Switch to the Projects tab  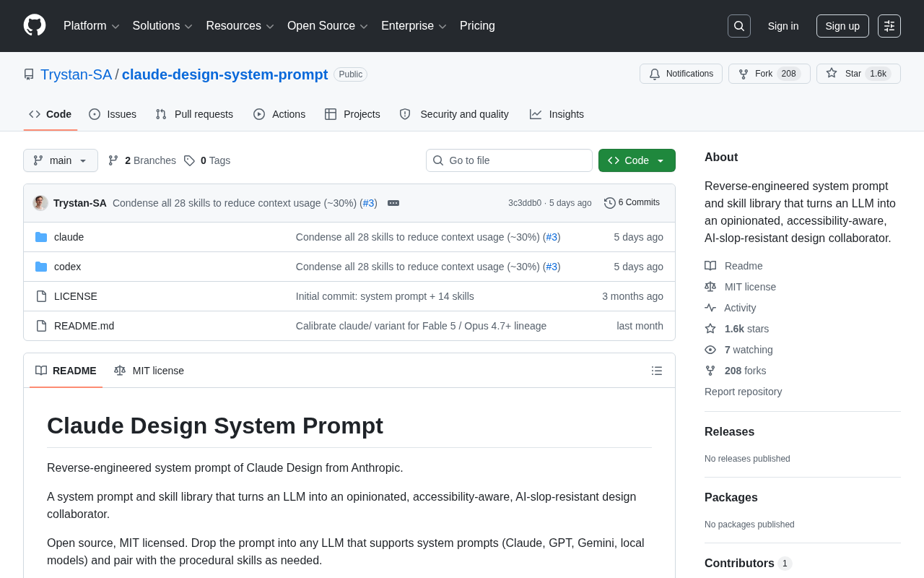[352, 114]
